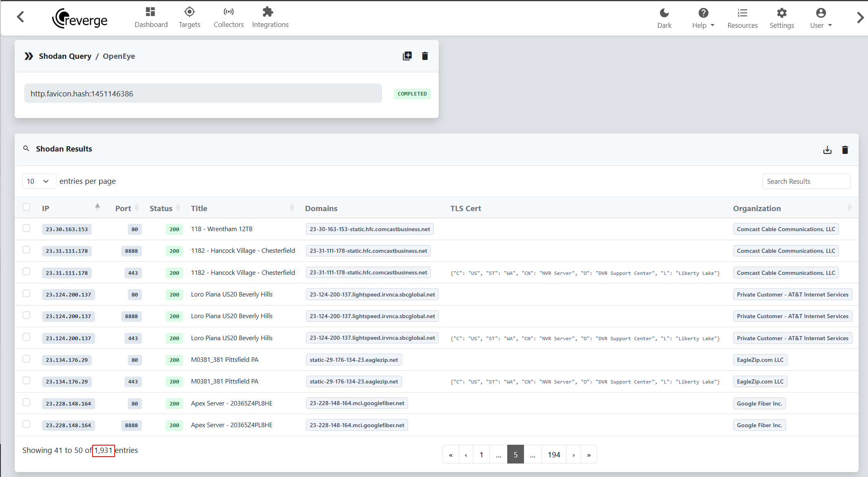Check the 23.134.176.29 port 443 row
This screenshot has width=868, height=477.
click(27, 380)
